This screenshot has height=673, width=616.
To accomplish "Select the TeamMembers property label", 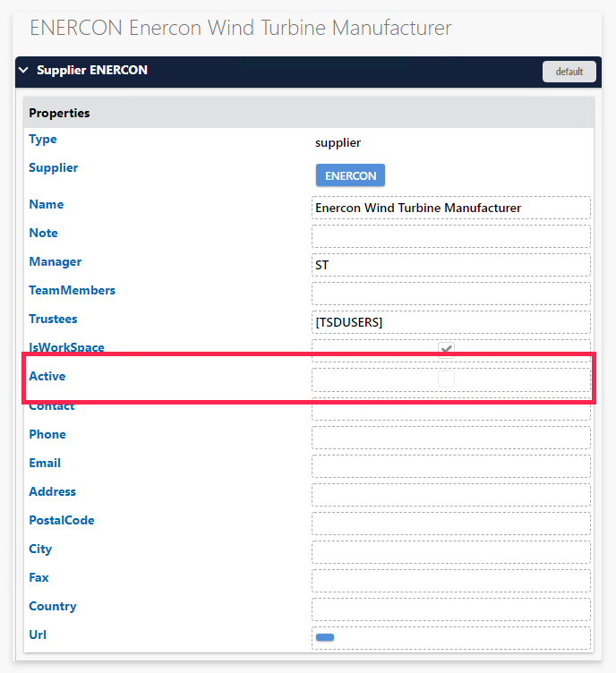I will [73, 290].
